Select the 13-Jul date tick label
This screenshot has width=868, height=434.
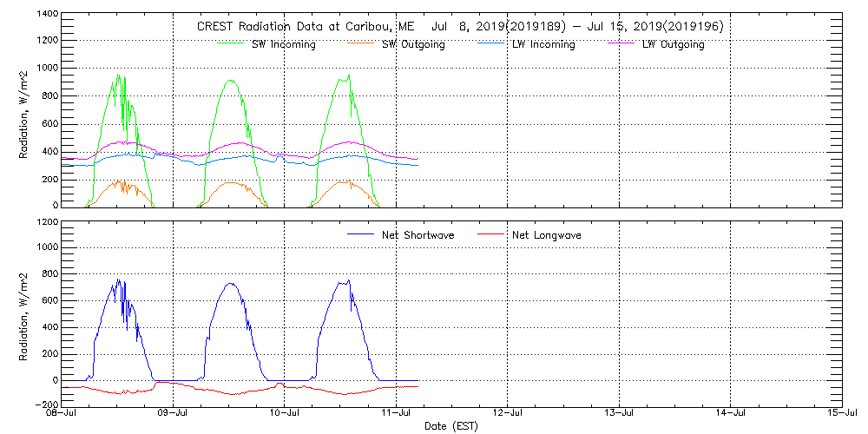point(619,413)
